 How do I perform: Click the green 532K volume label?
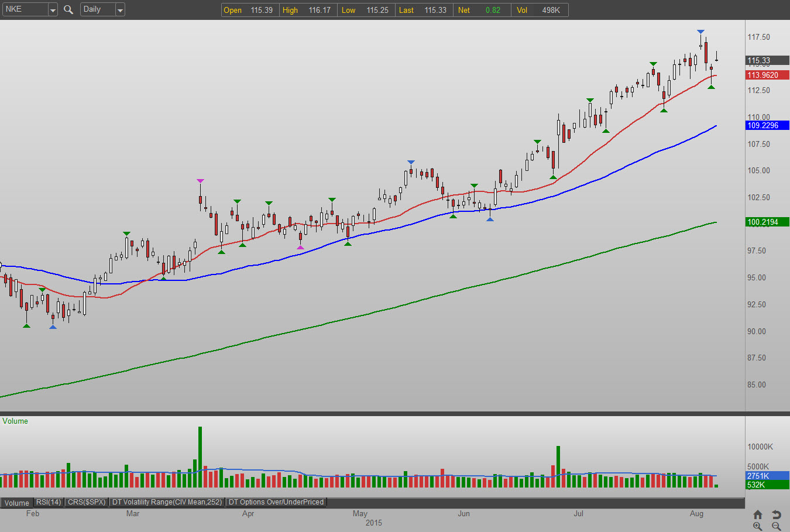(x=767, y=485)
